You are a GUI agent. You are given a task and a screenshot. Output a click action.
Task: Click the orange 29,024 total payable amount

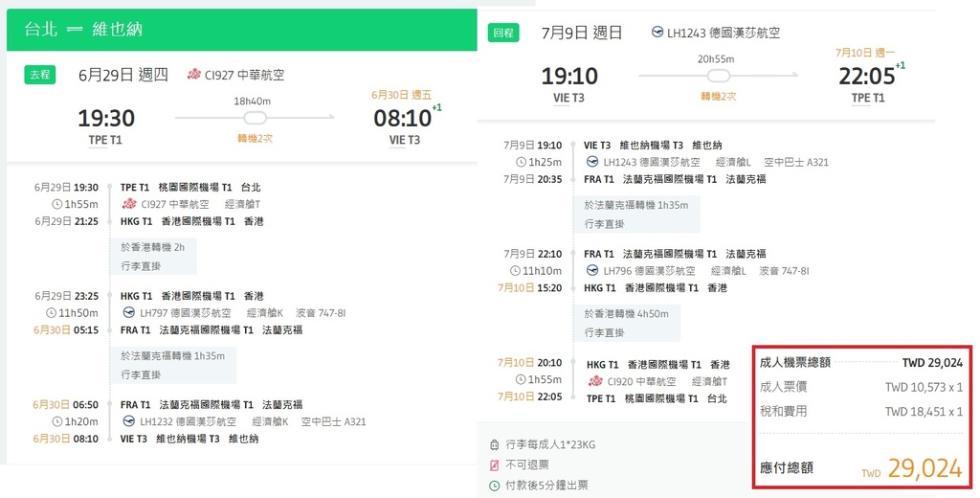924,468
